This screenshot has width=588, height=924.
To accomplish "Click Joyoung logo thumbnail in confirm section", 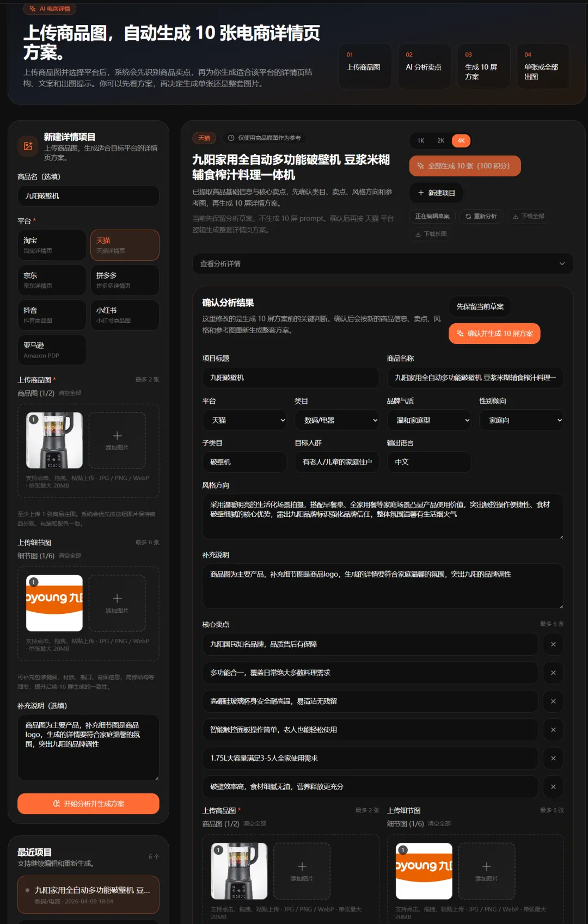I will click(424, 871).
